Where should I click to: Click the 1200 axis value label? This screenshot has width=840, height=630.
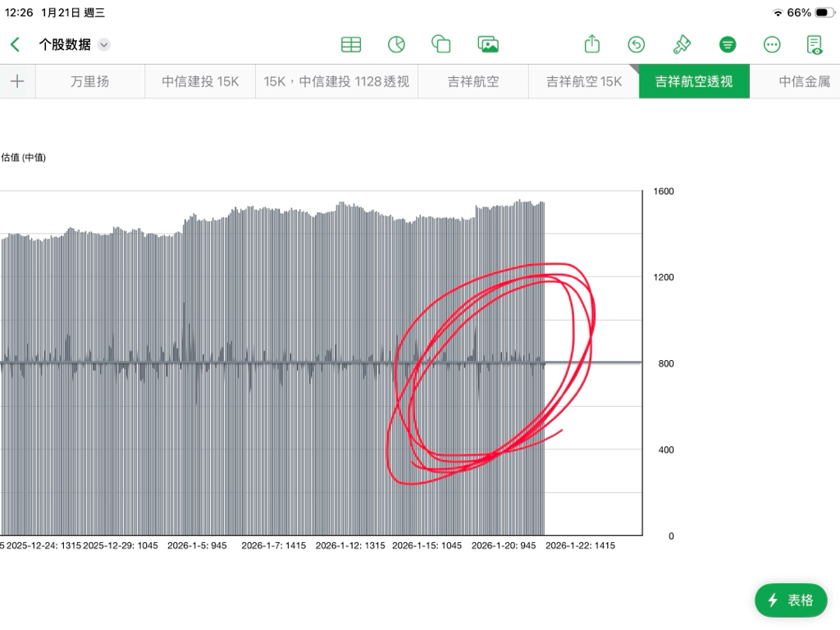tap(663, 277)
